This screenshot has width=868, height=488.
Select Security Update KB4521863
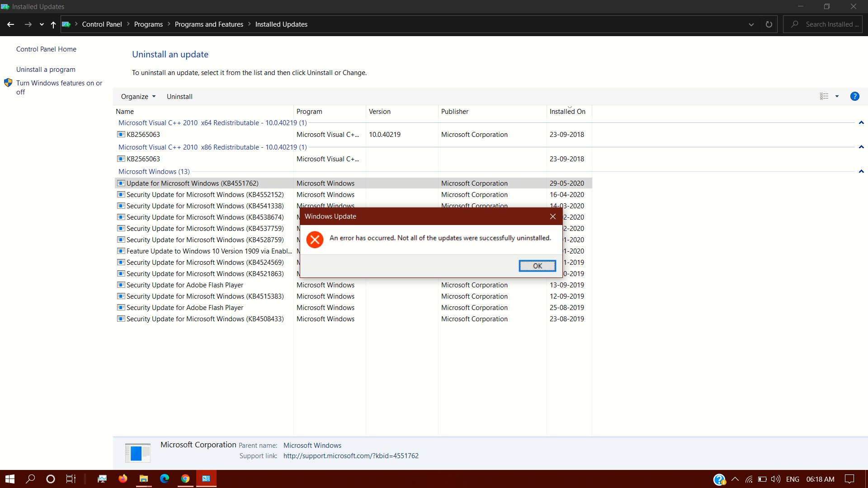click(x=205, y=274)
